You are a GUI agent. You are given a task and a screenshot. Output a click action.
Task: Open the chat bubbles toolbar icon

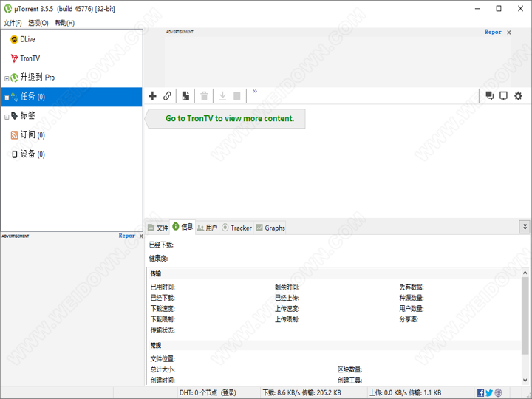tap(490, 96)
